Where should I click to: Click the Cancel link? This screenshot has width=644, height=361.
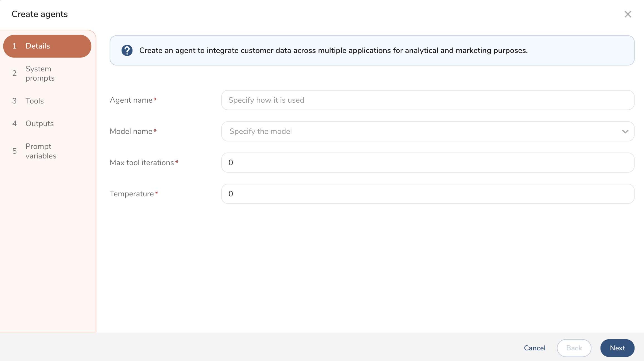(534, 348)
